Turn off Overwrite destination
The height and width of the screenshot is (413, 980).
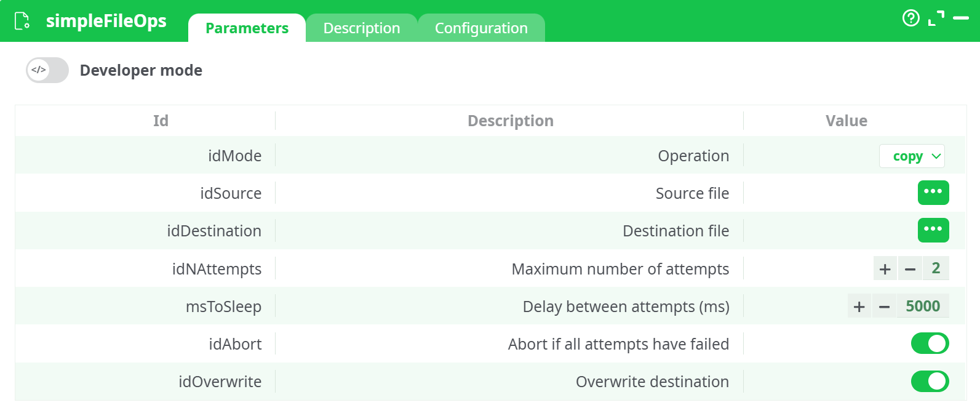930,382
